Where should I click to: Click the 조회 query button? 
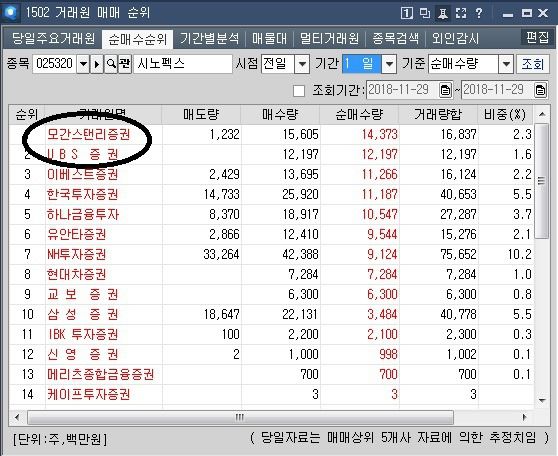(x=533, y=64)
